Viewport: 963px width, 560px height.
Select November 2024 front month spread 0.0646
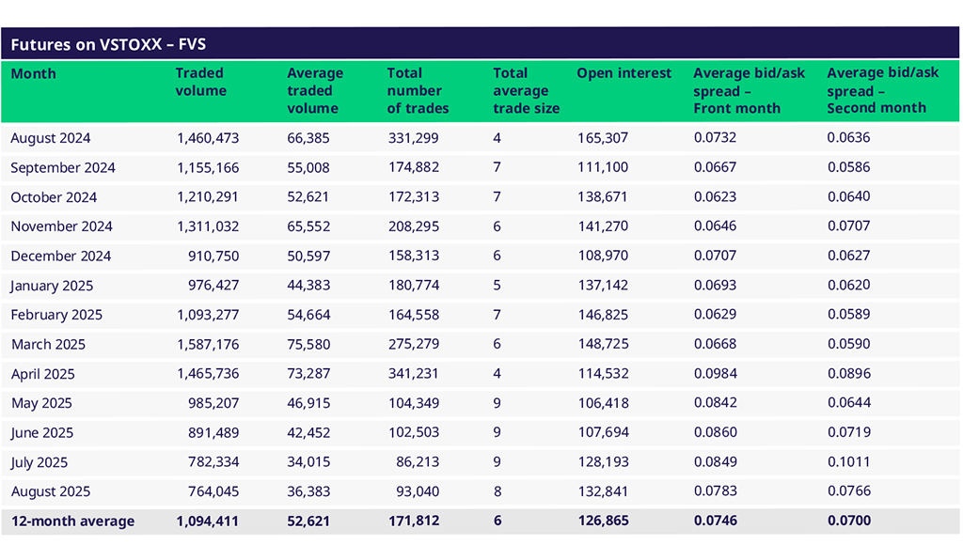(x=715, y=226)
